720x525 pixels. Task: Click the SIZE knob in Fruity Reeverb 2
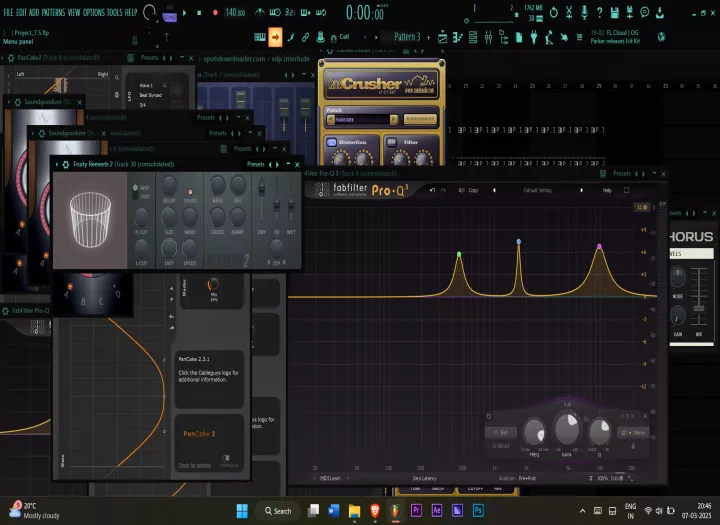pyautogui.click(x=169, y=216)
